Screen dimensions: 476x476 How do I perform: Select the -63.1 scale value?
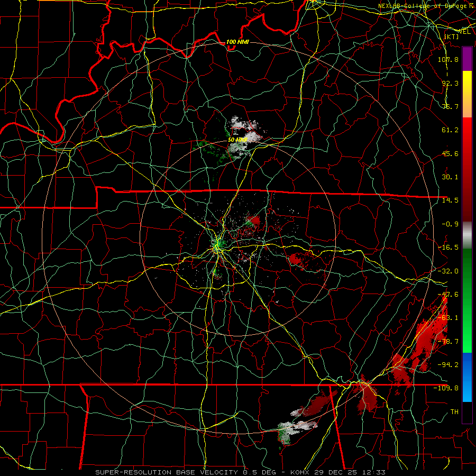tap(448, 318)
